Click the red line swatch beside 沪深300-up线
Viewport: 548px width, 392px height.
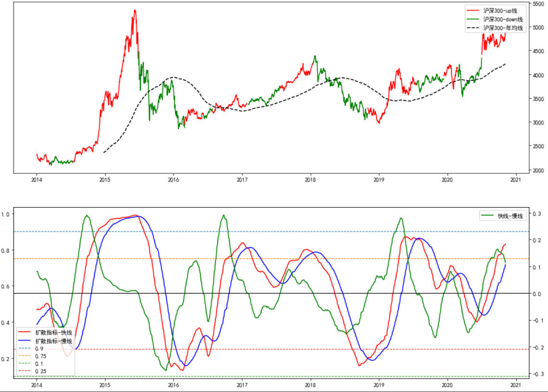pos(473,11)
